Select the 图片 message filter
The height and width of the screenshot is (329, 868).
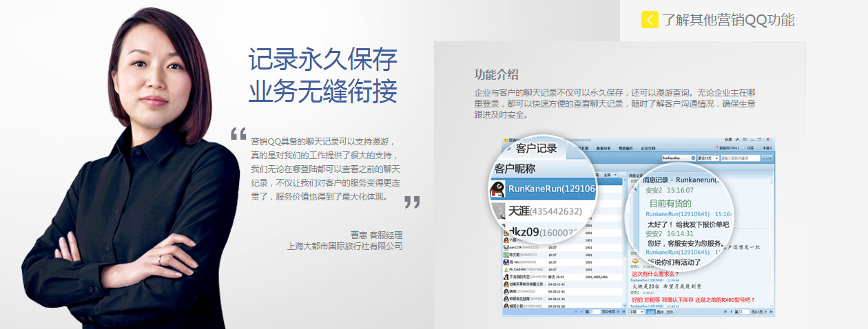(661, 312)
